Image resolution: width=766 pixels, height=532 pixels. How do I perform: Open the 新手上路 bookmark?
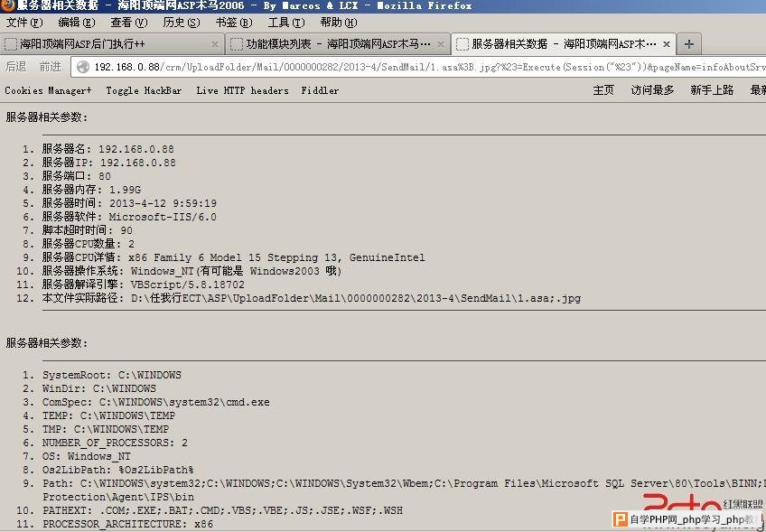pos(712,90)
